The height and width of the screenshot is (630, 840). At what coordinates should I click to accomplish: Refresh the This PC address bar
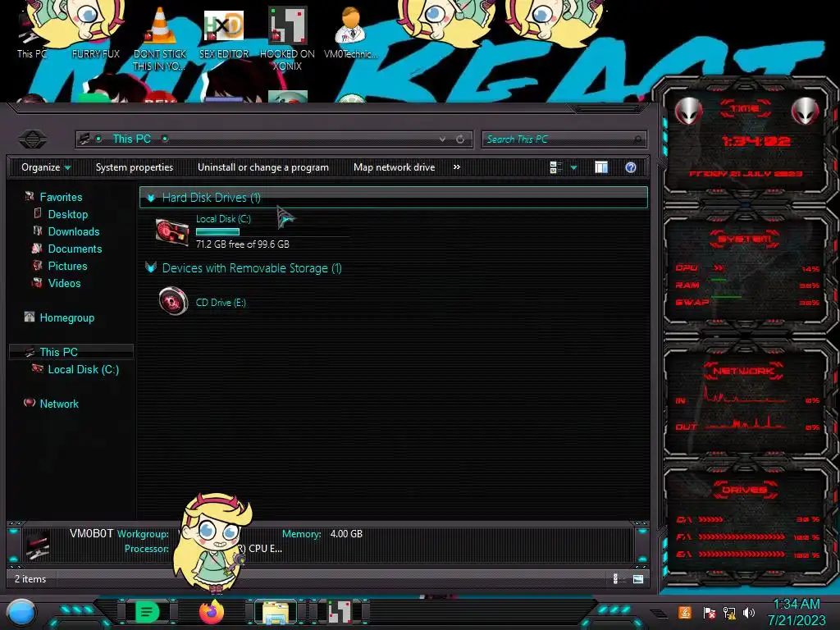[x=460, y=139]
